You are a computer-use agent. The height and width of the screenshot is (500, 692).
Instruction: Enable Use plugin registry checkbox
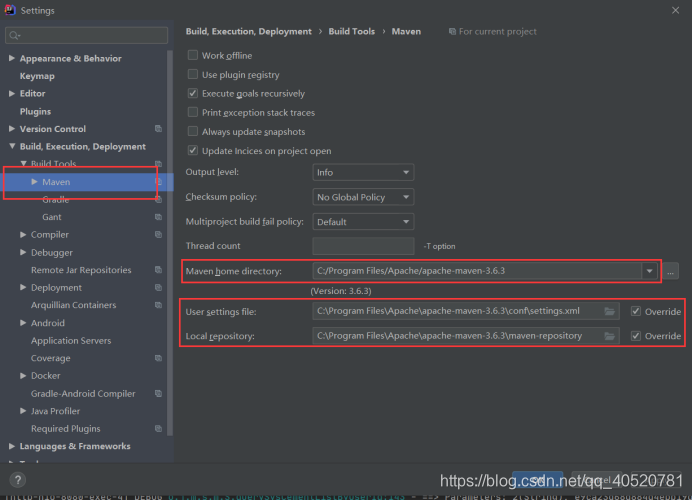pyautogui.click(x=193, y=74)
